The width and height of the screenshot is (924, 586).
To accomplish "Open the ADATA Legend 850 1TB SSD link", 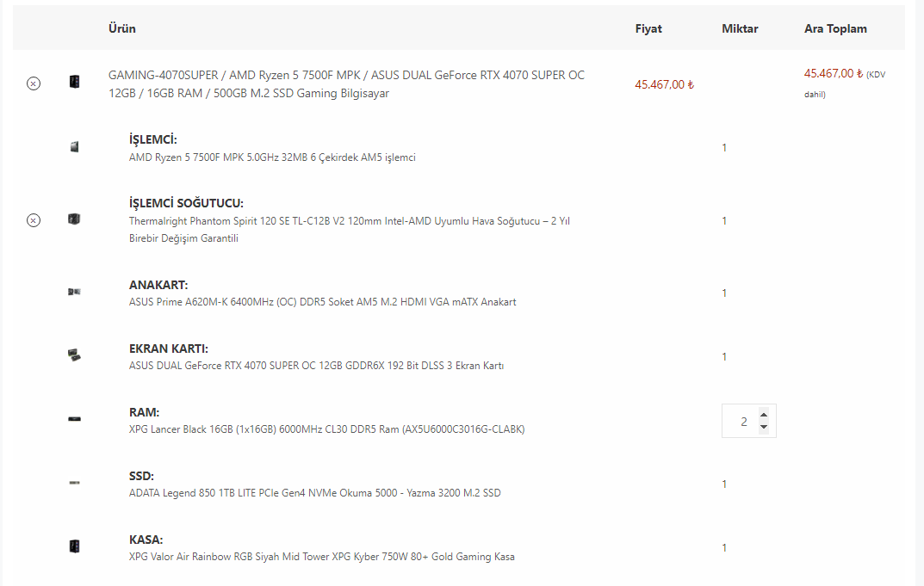I will click(x=314, y=492).
